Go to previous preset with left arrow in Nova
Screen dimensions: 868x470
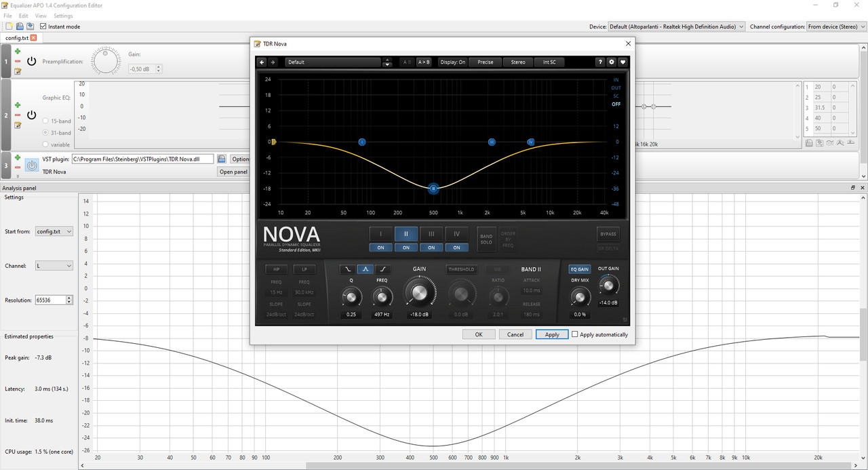262,62
